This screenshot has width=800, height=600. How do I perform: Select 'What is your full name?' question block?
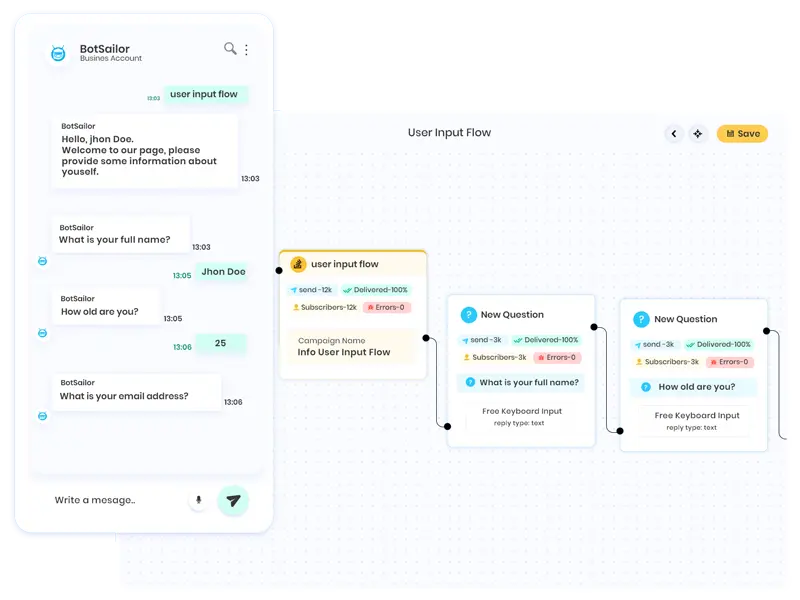[520, 382]
